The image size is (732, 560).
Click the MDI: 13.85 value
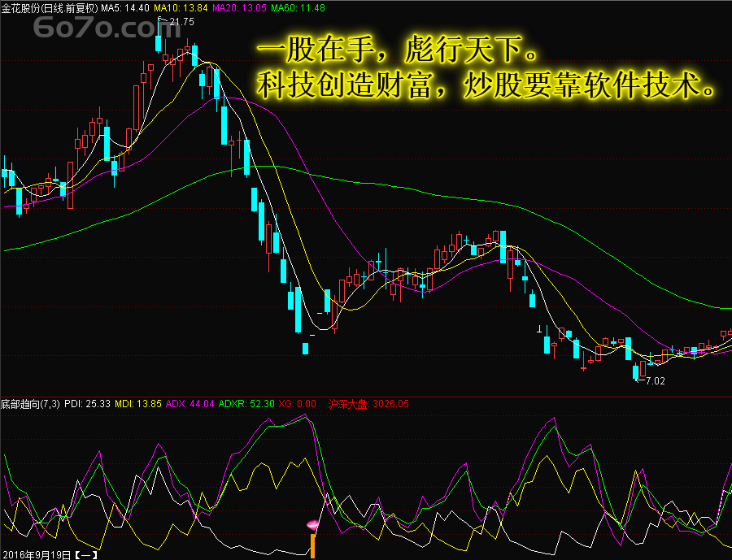pyautogui.click(x=138, y=404)
